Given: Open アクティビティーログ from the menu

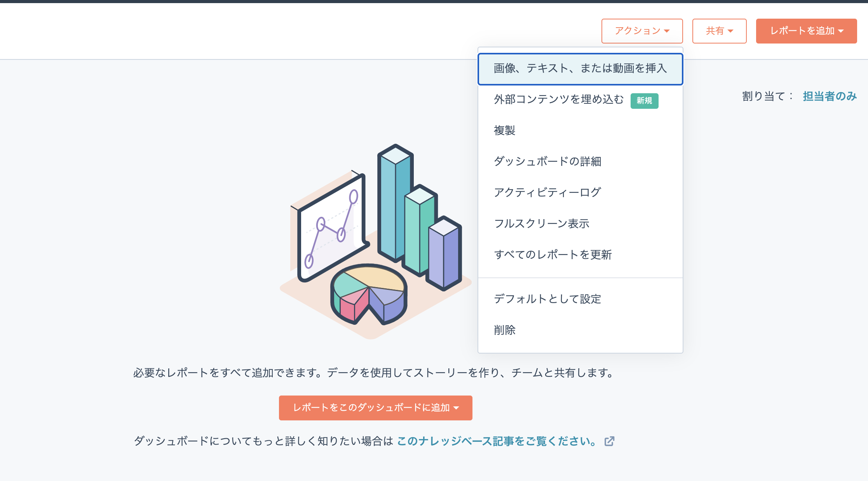Looking at the screenshot, I should pyautogui.click(x=547, y=192).
